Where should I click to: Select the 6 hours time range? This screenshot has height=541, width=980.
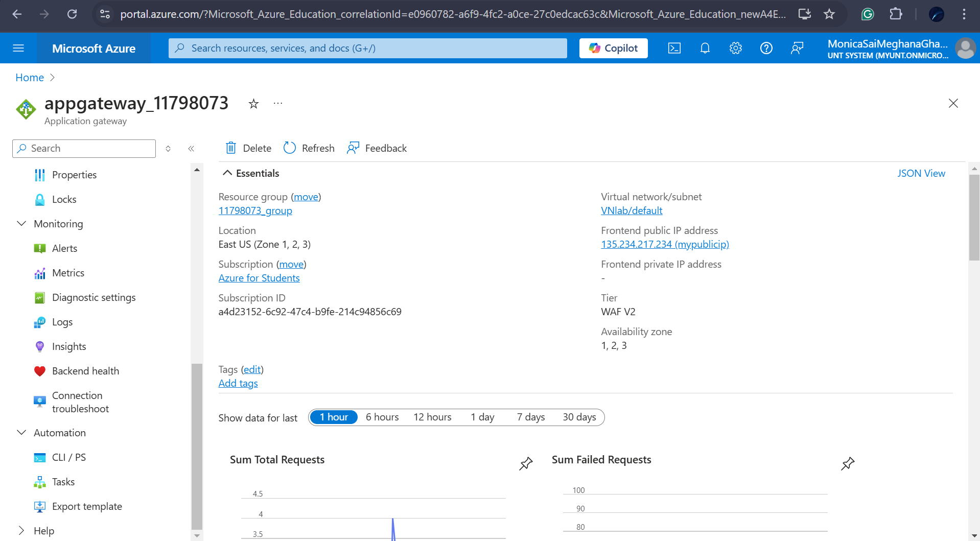coord(382,417)
